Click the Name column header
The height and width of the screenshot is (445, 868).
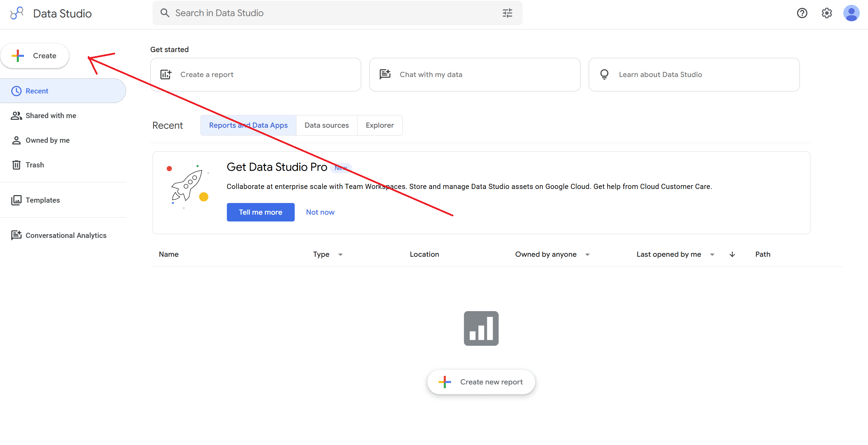[169, 254]
